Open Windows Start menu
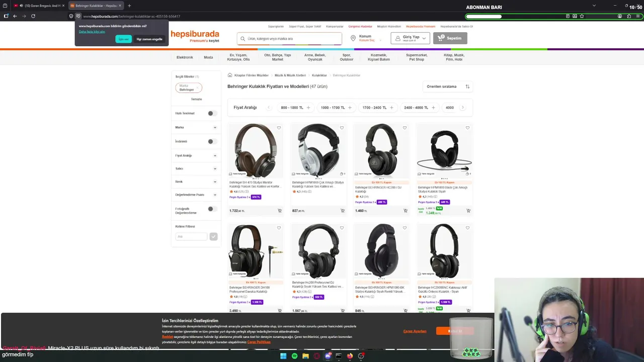This screenshot has width=644, height=362. [x=283, y=356]
